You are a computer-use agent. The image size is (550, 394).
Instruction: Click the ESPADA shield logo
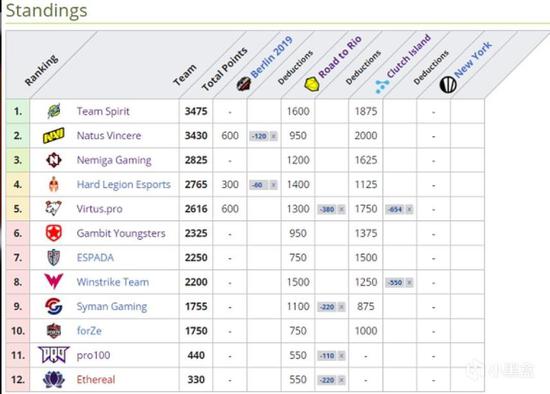[54, 258]
